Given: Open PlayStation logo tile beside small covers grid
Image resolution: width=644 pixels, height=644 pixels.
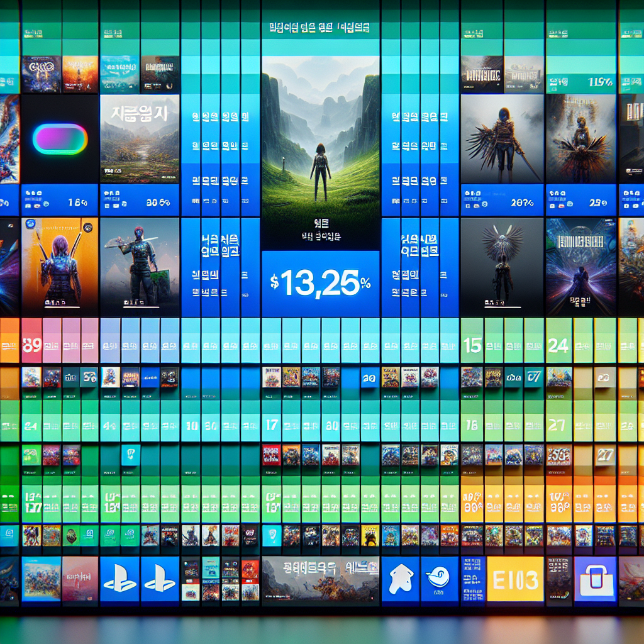Looking at the screenshot, I should 160,579.
